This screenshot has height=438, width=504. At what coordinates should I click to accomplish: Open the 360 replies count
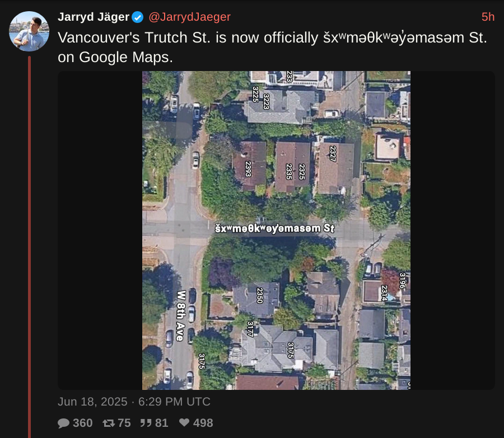83,423
